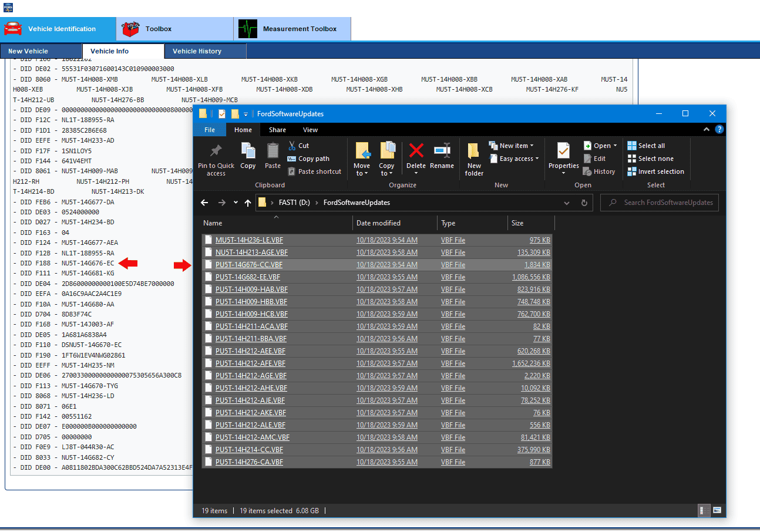This screenshot has width=760, height=532.
Task: Open the Share ribbon tab
Action: [x=277, y=129]
